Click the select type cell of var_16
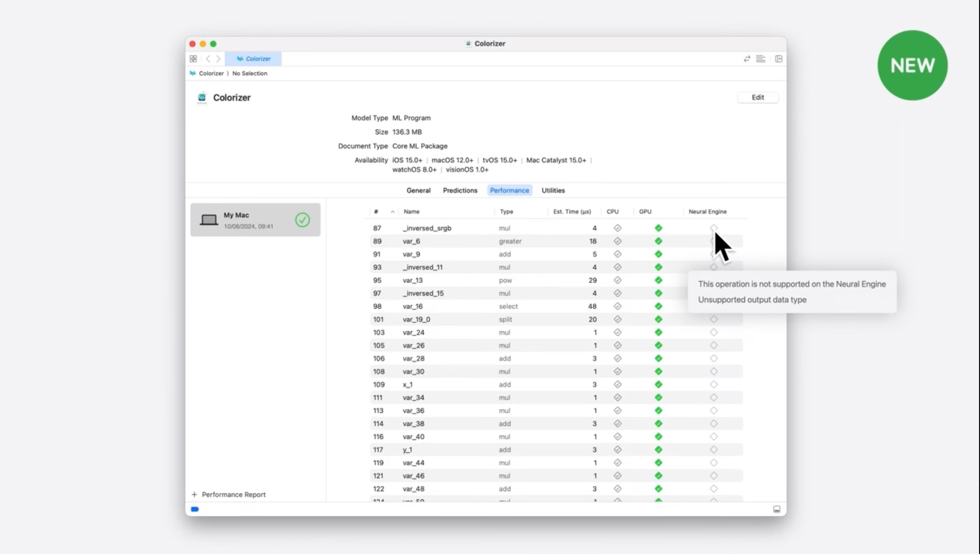Screen dimensions: 980x555 coord(508,306)
